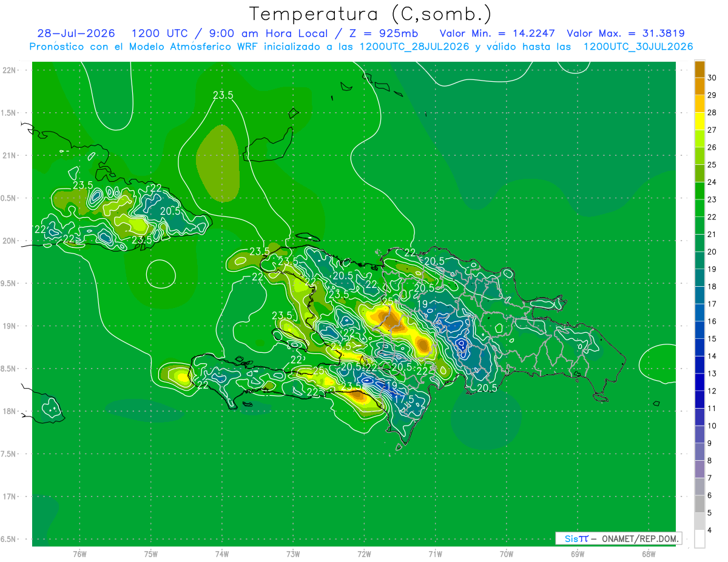
Task: Select the 21N latitude axis label
Action: (10, 155)
